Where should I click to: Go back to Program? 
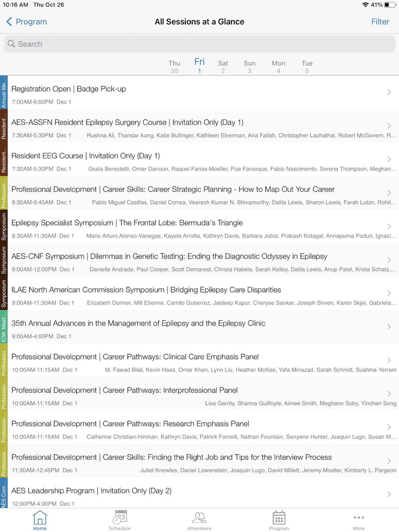[x=26, y=22]
